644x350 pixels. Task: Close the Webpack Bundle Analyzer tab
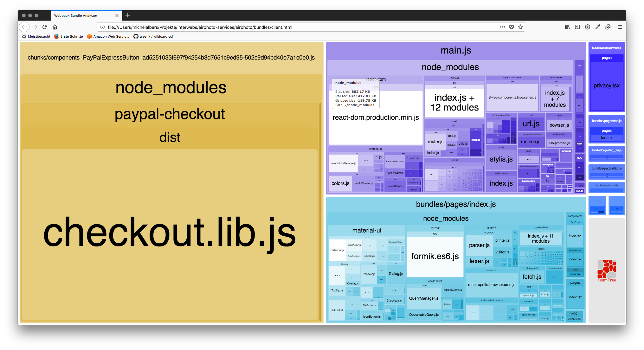click(117, 16)
